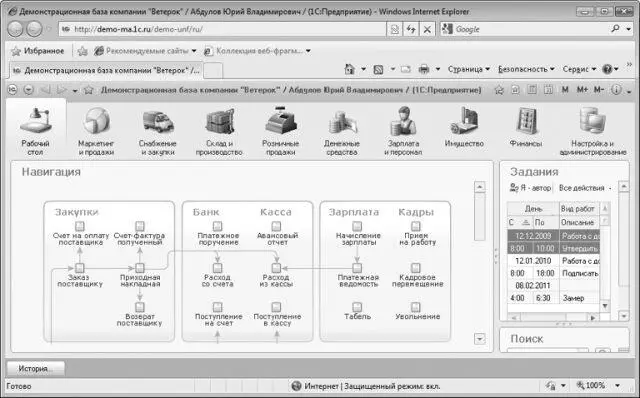This screenshot has width=640, height=398.
Task: Click calculator M+ button
Action: point(582,89)
